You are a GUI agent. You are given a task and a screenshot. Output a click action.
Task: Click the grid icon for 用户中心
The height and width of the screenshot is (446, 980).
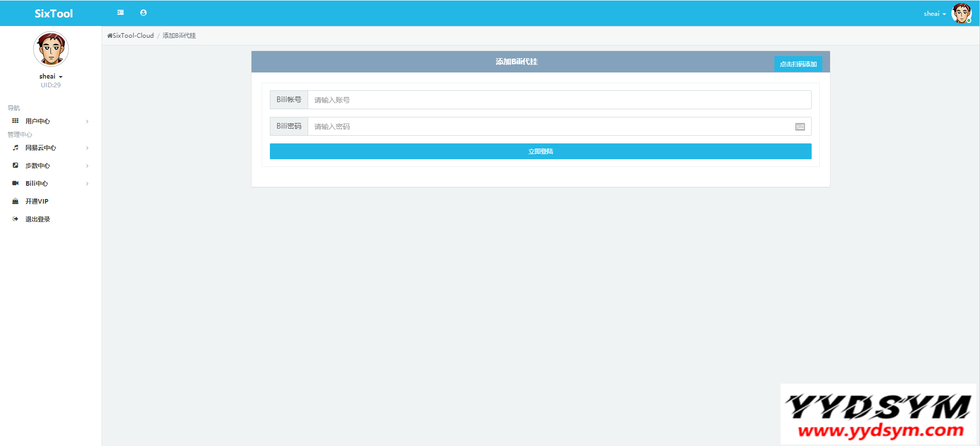pos(15,121)
